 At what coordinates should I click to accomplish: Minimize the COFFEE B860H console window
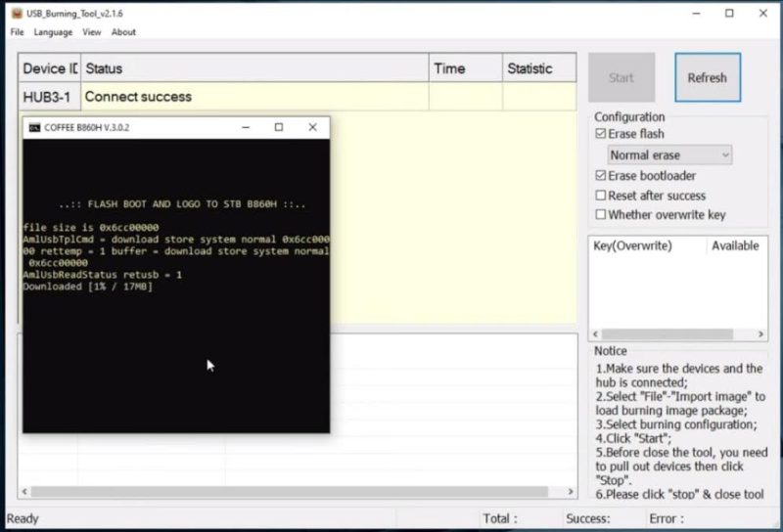click(x=246, y=128)
